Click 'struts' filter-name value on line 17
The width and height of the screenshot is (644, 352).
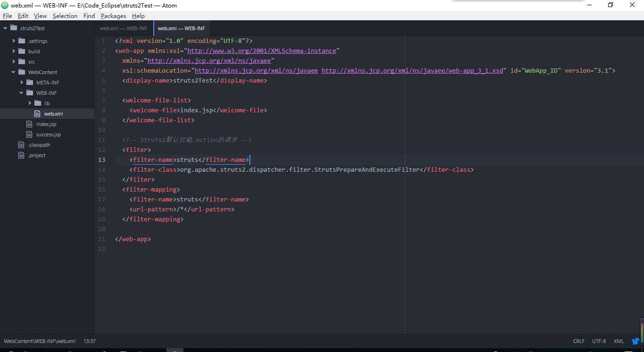[x=187, y=199]
